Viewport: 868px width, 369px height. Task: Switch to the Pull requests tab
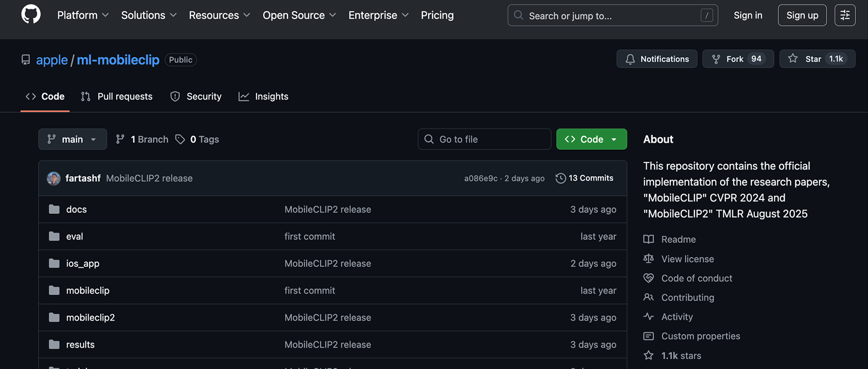point(117,96)
